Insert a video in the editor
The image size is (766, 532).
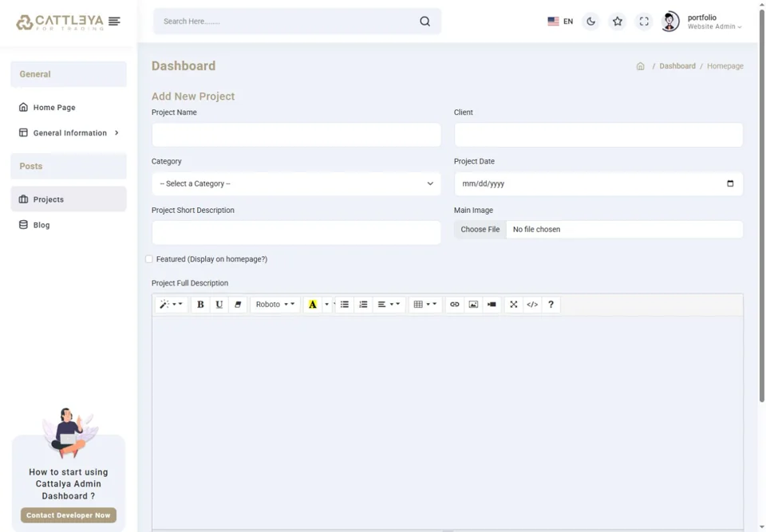(492, 305)
